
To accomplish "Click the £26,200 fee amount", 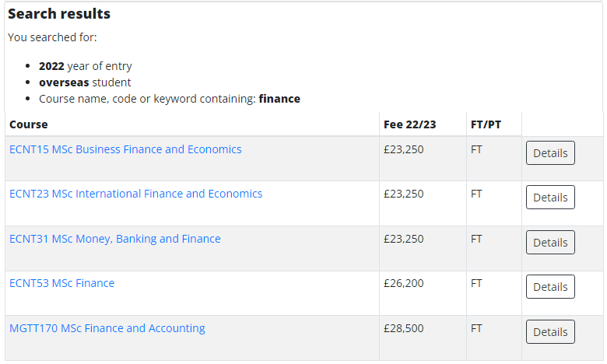I will pyautogui.click(x=404, y=283).
